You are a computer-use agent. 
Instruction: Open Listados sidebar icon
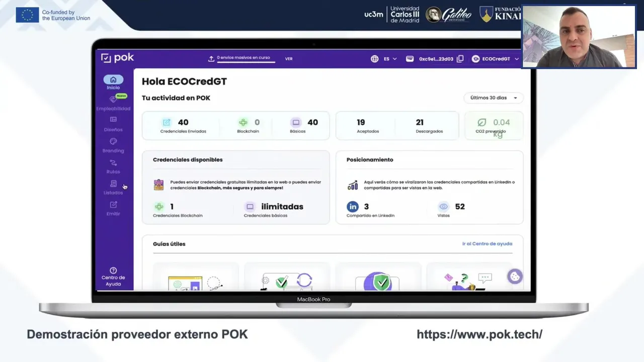pos(113,184)
